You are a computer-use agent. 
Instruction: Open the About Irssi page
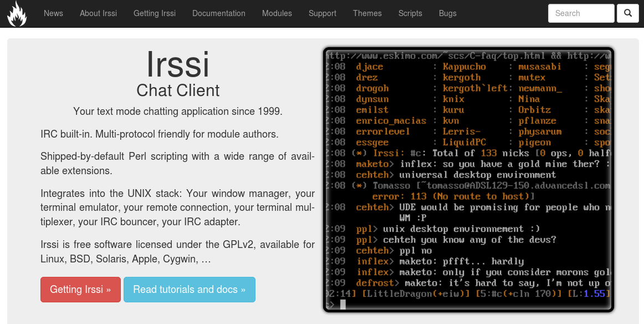point(98,13)
